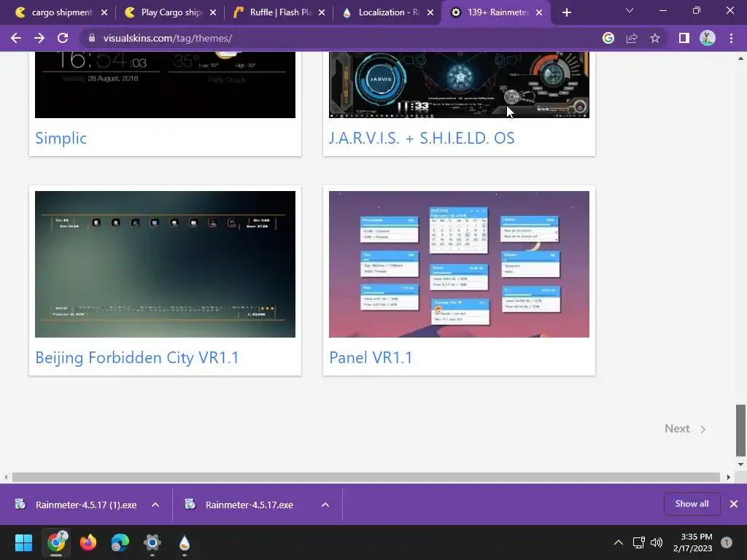The height and width of the screenshot is (560, 747).
Task: Go to the Next page
Action: tap(685, 429)
